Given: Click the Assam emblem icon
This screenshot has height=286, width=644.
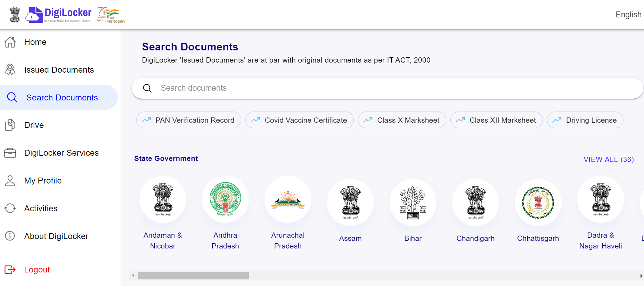Looking at the screenshot, I should (351, 203).
